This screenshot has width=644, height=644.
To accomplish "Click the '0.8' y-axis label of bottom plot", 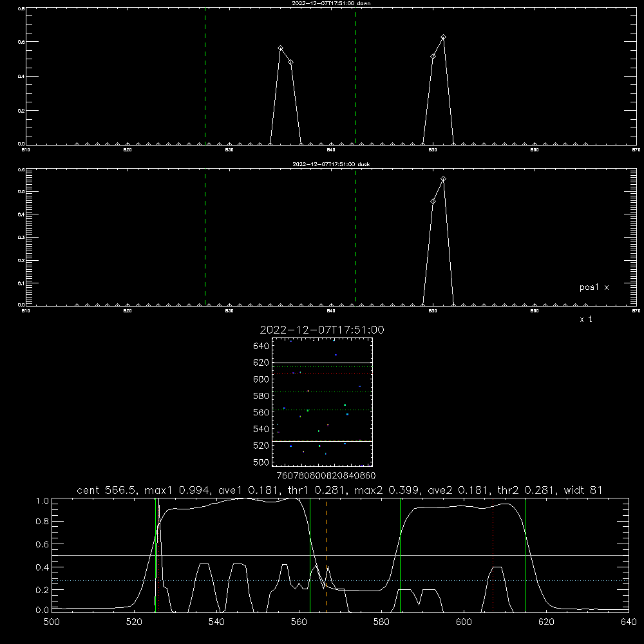I will coord(43,522).
